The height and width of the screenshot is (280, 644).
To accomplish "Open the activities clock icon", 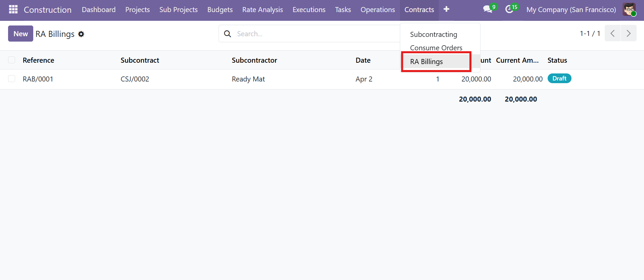I will (509, 9).
